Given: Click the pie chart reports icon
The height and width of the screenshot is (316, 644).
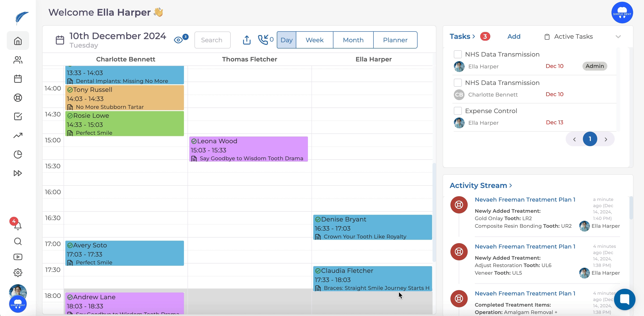Looking at the screenshot, I should (x=18, y=154).
